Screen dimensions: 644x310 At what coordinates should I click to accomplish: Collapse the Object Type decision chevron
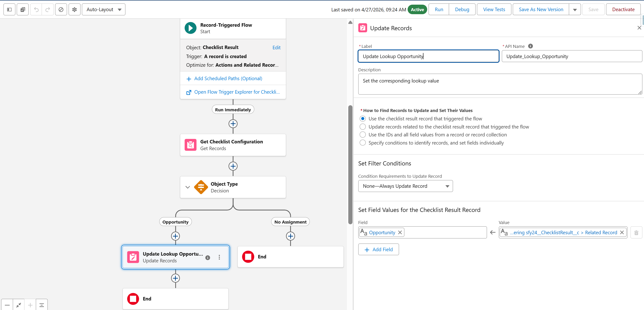[188, 187]
